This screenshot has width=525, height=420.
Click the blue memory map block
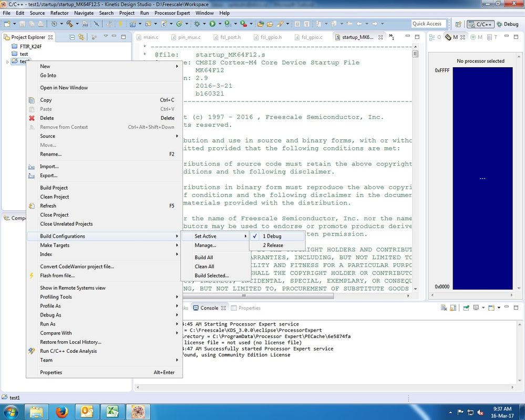click(x=482, y=178)
